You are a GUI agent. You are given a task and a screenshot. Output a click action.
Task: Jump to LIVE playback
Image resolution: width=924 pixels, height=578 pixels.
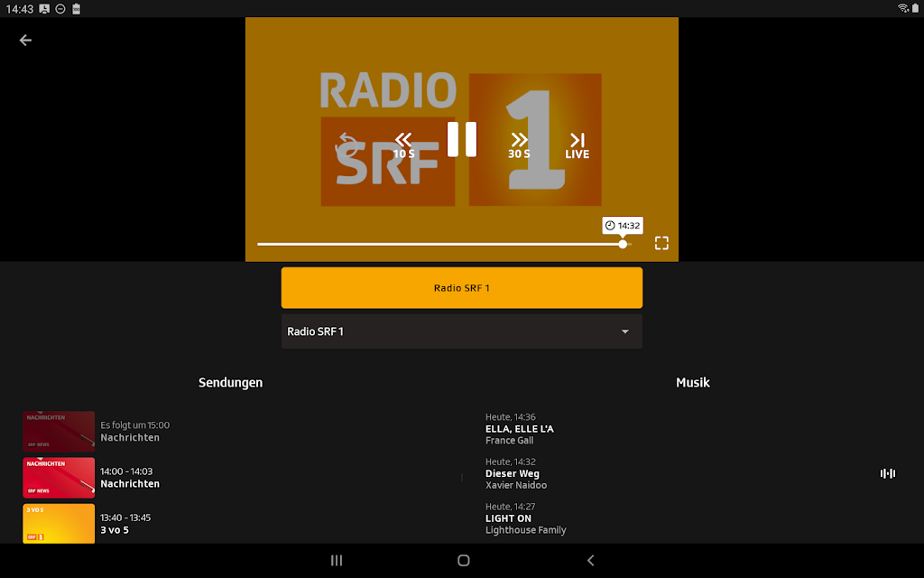tap(577, 145)
